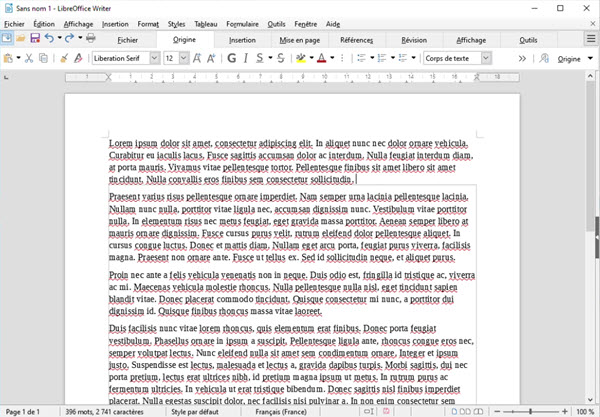Switch to the Références tab
Viewport: 600px width, 417px height.
coord(357,40)
